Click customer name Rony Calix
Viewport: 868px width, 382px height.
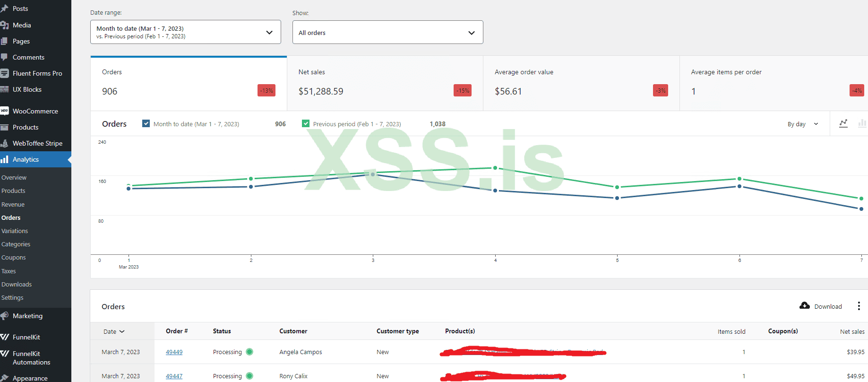293,376
